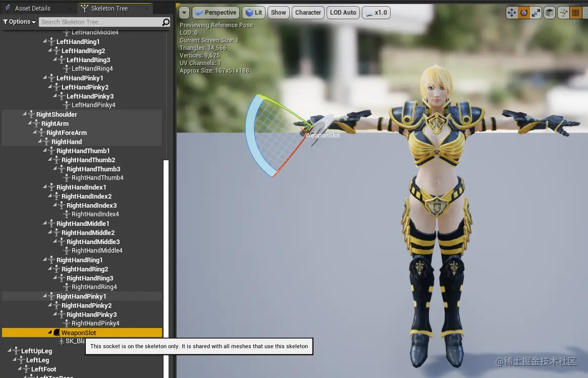The image size is (588, 378).
Task: Click the bone icon of LeftHandPinky4
Action: tap(67, 105)
